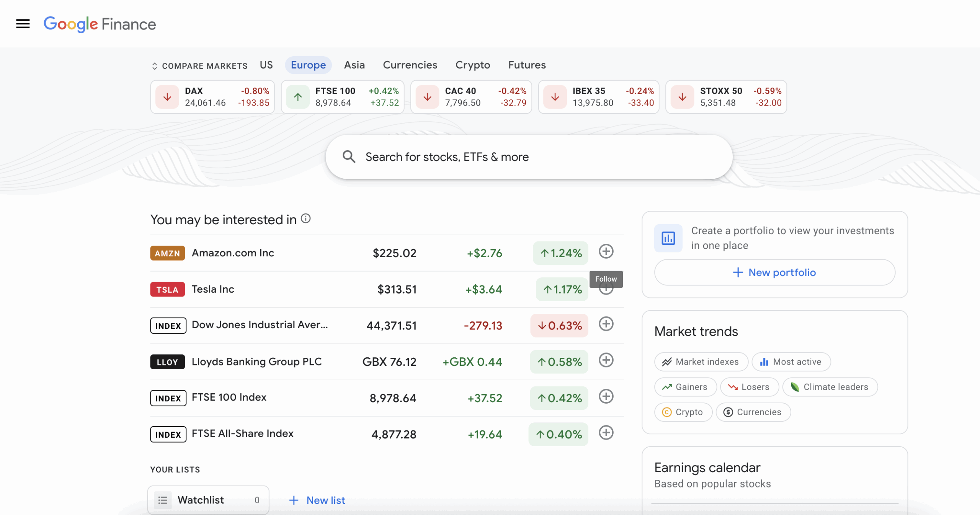
Task: Expand the Compare Markets toggle
Action: pos(199,66)
